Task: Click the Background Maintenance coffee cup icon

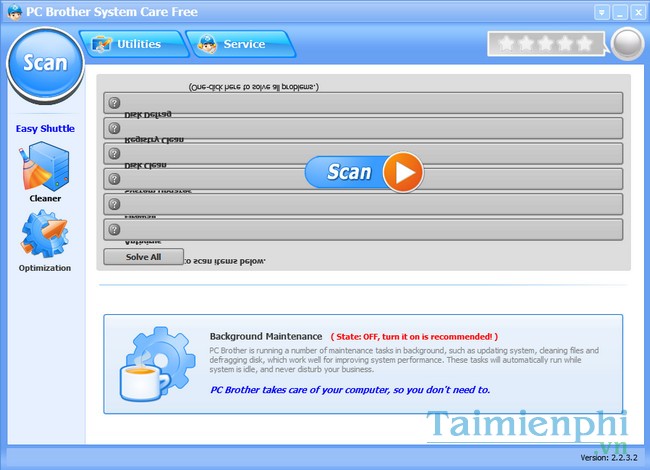Action: point(157,364)
